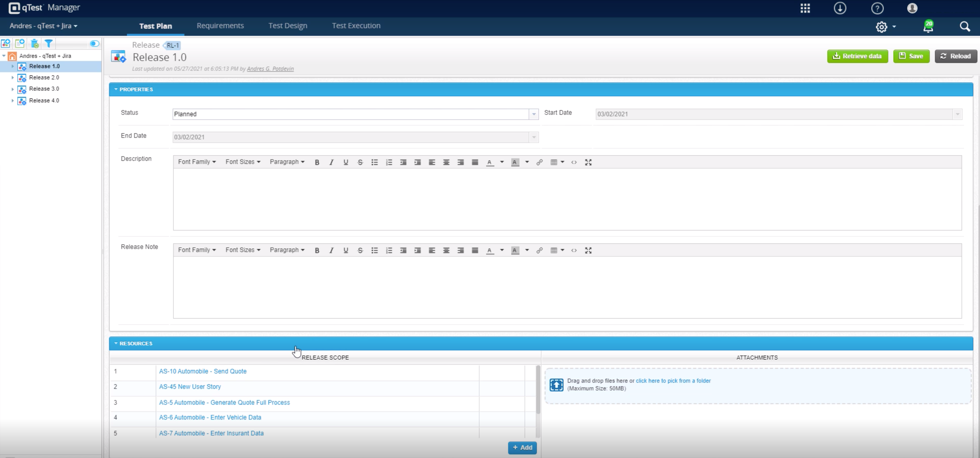Insert a link in the Description editor

[x=539, y=162]
